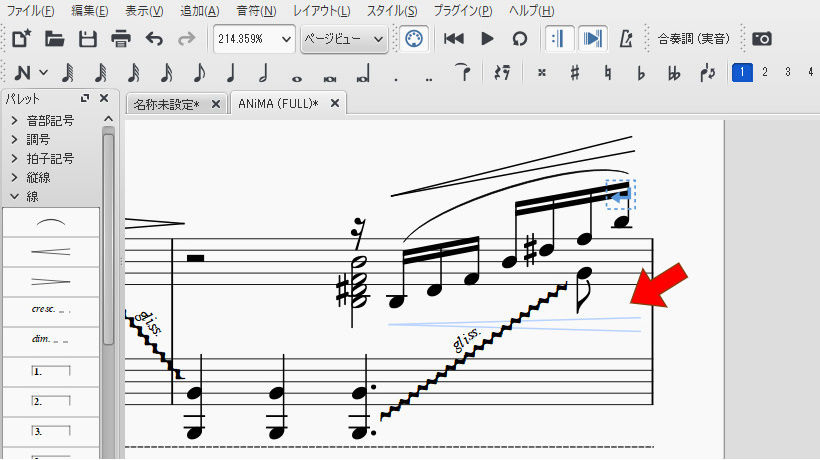Open the 追加(A) menu

(x=199, y=10)
